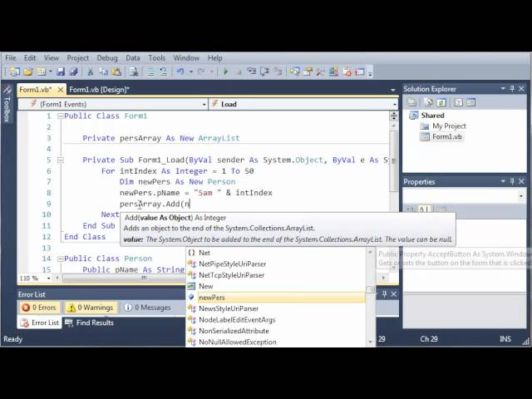
Task: Click the Start Debugging play icon
Action: pos(226,72)
